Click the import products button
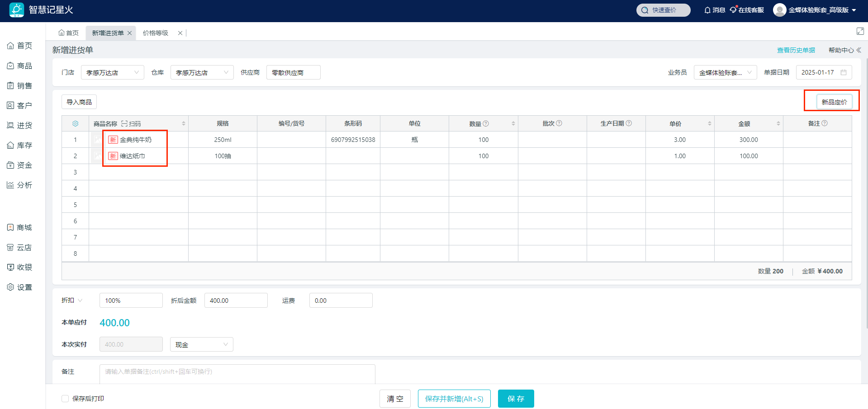868x409 pixels. point(79,102)
